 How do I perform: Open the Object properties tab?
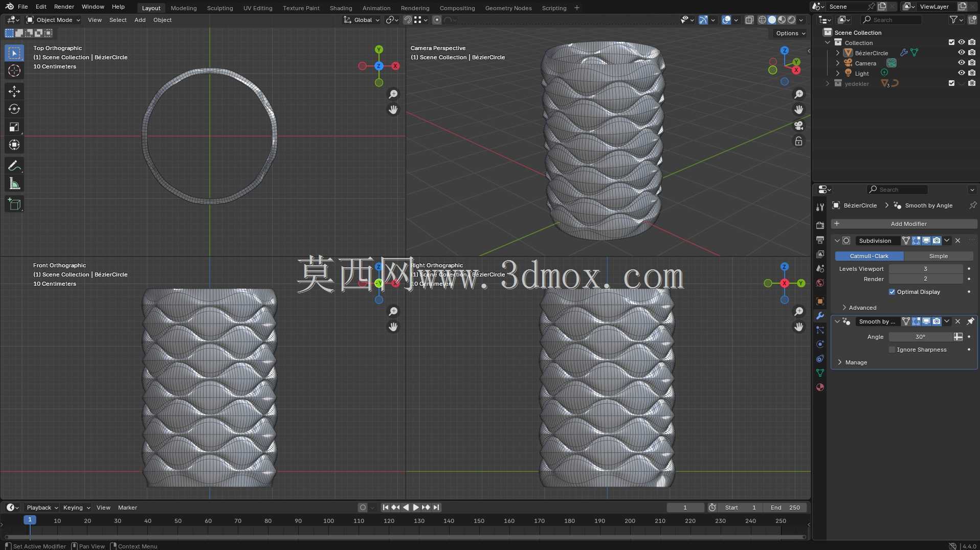tap(820, 301)
